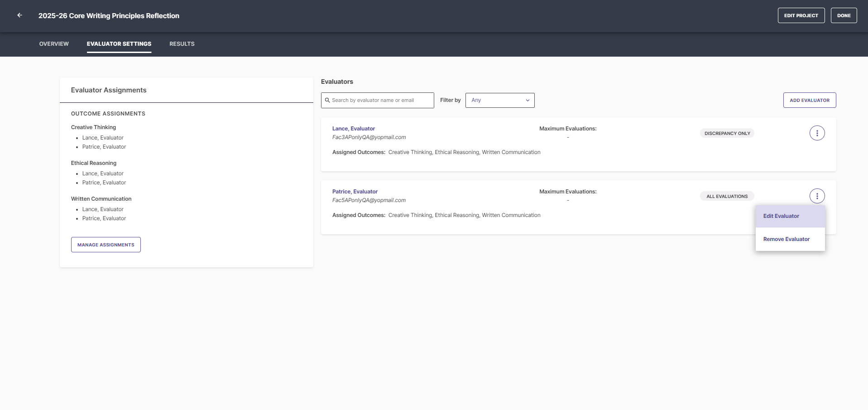Switch to the Overview tab
The image size is (868, 410).
point(54,44)
